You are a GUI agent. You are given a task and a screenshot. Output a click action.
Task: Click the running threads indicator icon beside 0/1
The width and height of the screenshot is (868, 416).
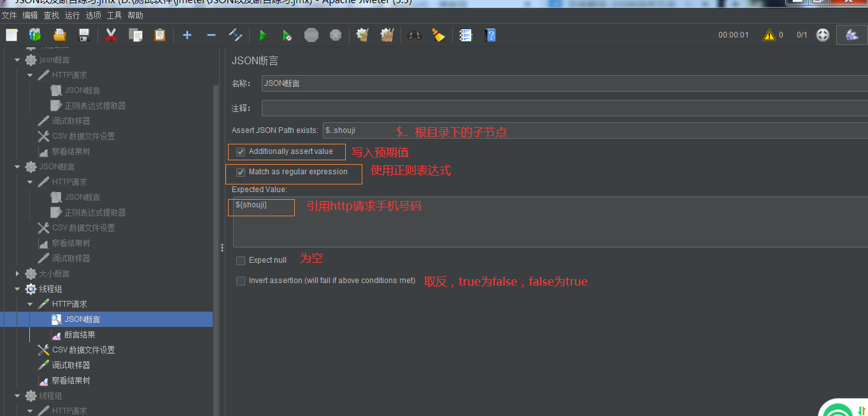click(x=823, y=35)
